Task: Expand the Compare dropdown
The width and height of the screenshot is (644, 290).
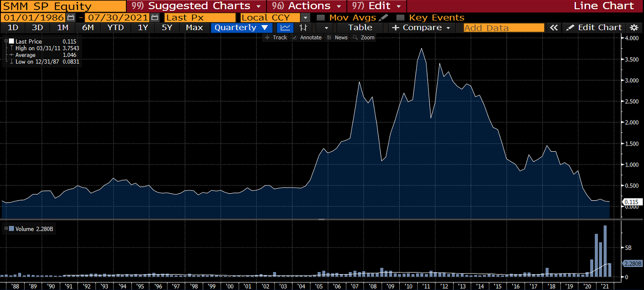Action: [421, 28]
